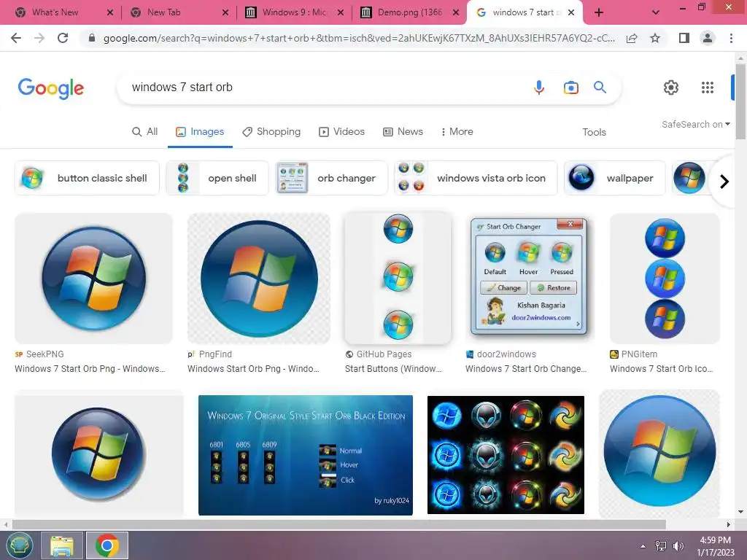
Task: Reload the current page
Action: (x=63, y=38)
